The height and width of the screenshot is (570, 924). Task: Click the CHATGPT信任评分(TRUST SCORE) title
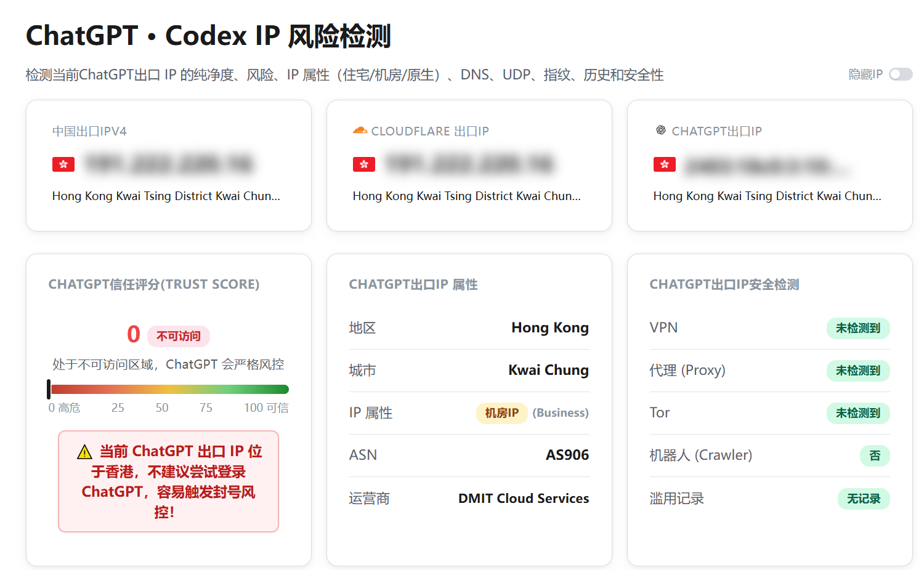click(x=154, y=284)
